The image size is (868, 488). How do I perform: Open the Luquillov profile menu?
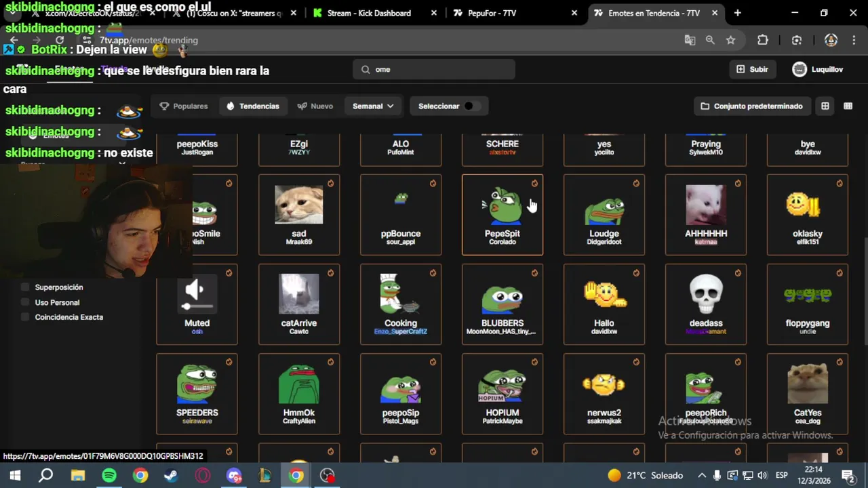[x=818, y=69]
